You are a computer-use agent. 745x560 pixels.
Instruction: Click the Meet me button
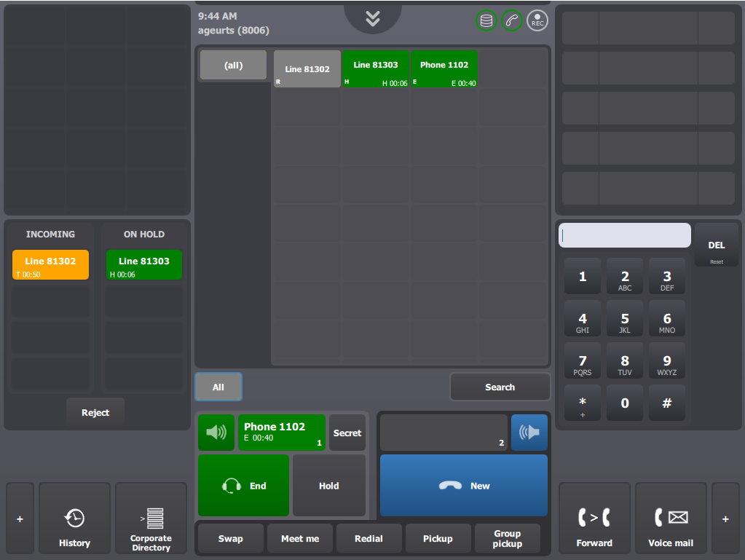(x=300, y=539)
